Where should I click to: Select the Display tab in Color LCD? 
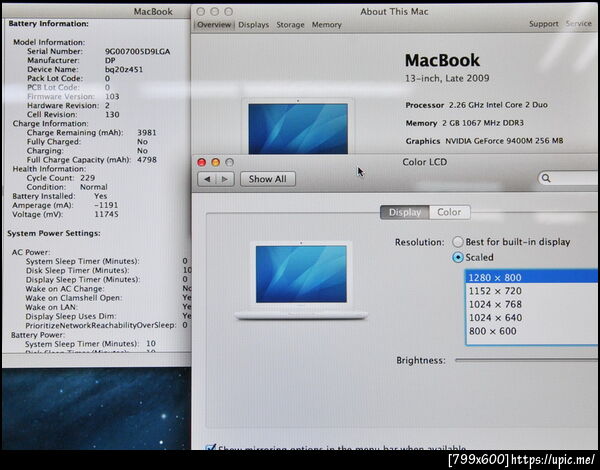(x=404, y=212)
